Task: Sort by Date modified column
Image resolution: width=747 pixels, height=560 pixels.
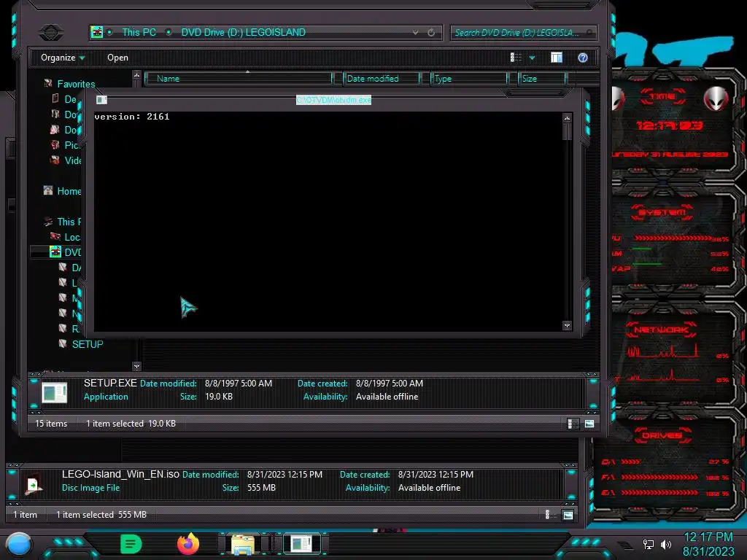Action: coord(382,79)
